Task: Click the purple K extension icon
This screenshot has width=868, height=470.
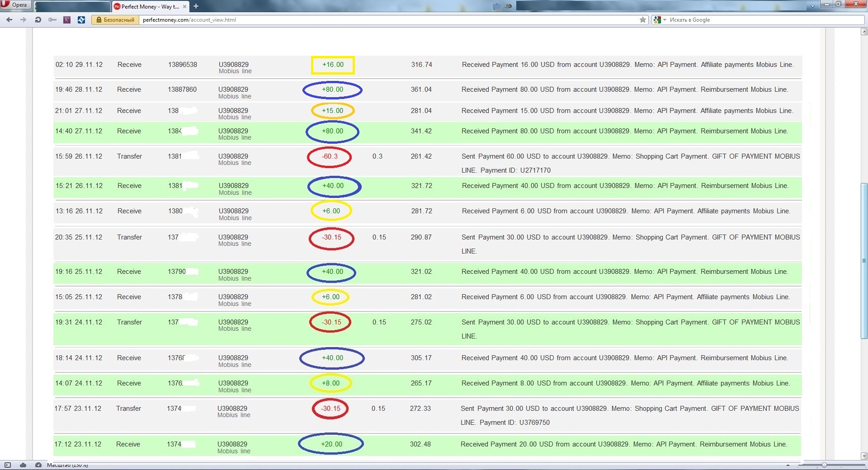Action: point(67,19)
